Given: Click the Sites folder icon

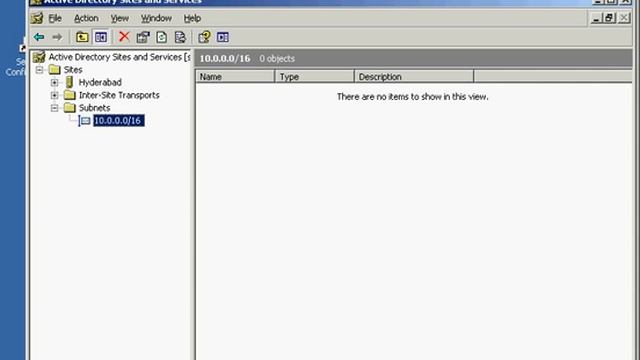Looking at the screenshot, I should click(55, 69).
